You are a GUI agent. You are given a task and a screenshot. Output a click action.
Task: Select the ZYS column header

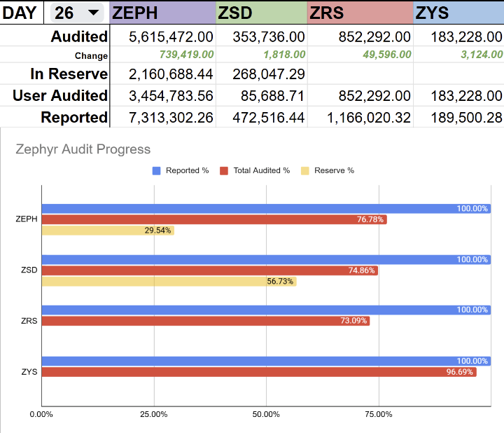coord(458,13)
